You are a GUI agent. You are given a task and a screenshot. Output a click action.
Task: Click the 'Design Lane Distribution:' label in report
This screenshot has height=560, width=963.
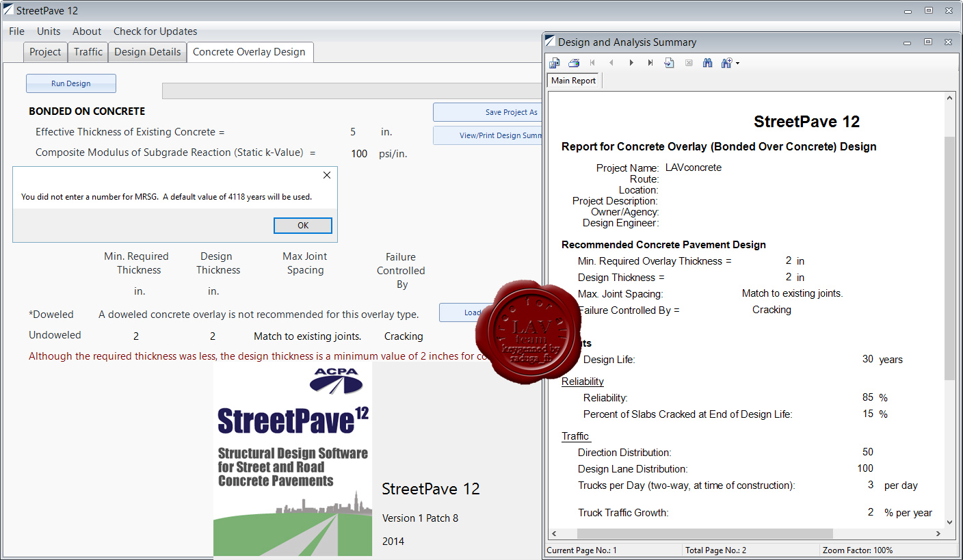pyautogui.click(x=633, y=469)
